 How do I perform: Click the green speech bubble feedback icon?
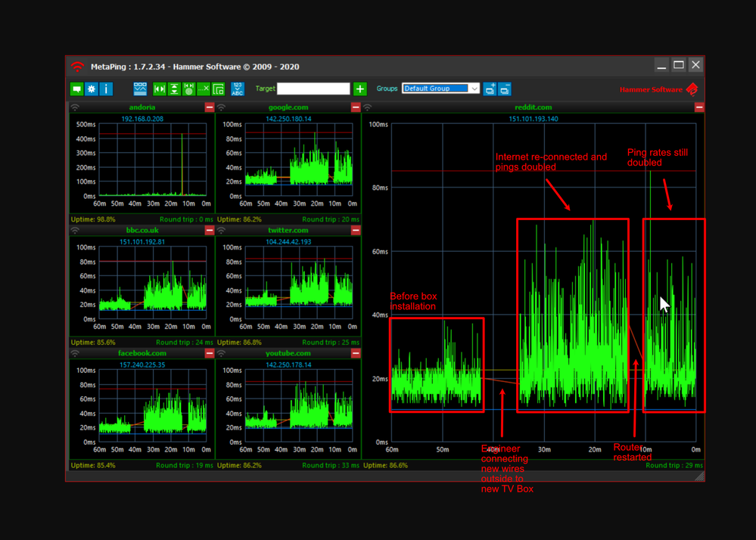[76, 89]
